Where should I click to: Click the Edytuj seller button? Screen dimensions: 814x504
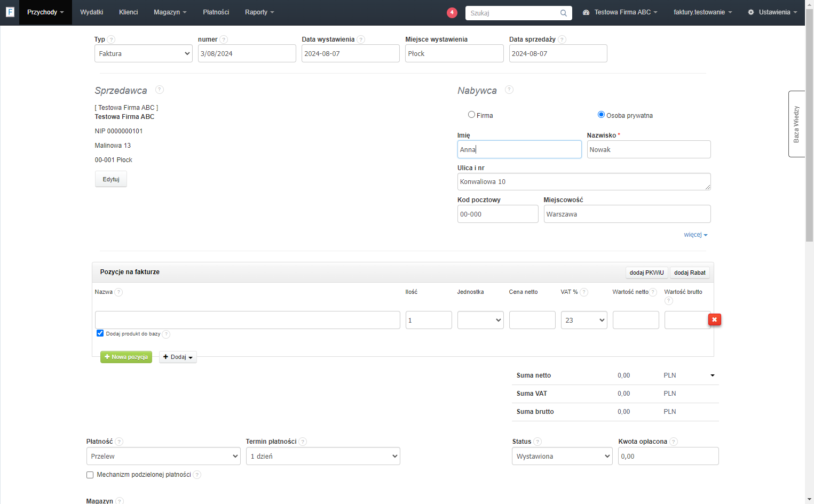(x=111, y=179)
